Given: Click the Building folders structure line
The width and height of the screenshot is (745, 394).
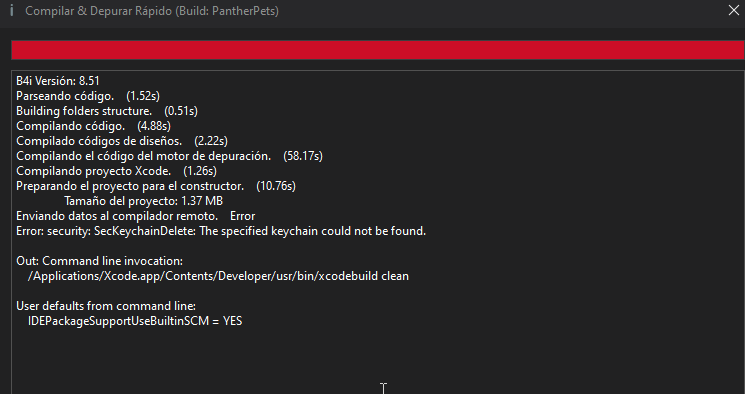Looking at the screenshot, I should [107, 111].
